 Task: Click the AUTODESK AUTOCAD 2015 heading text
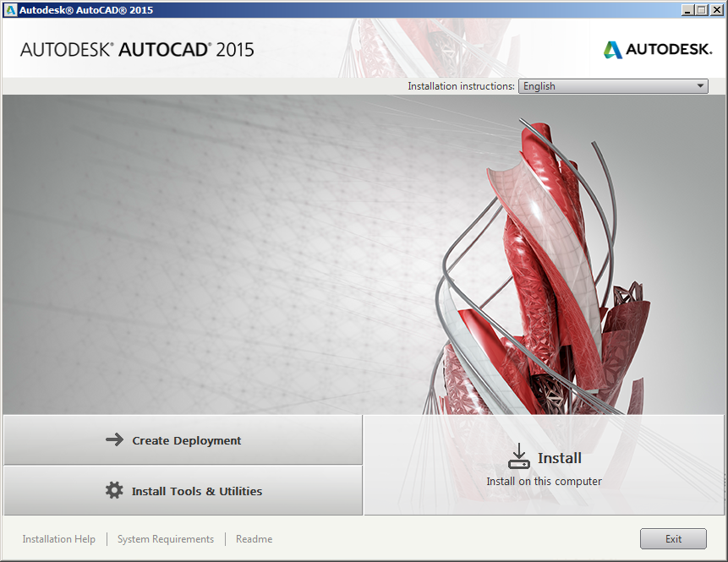(137, 50)
